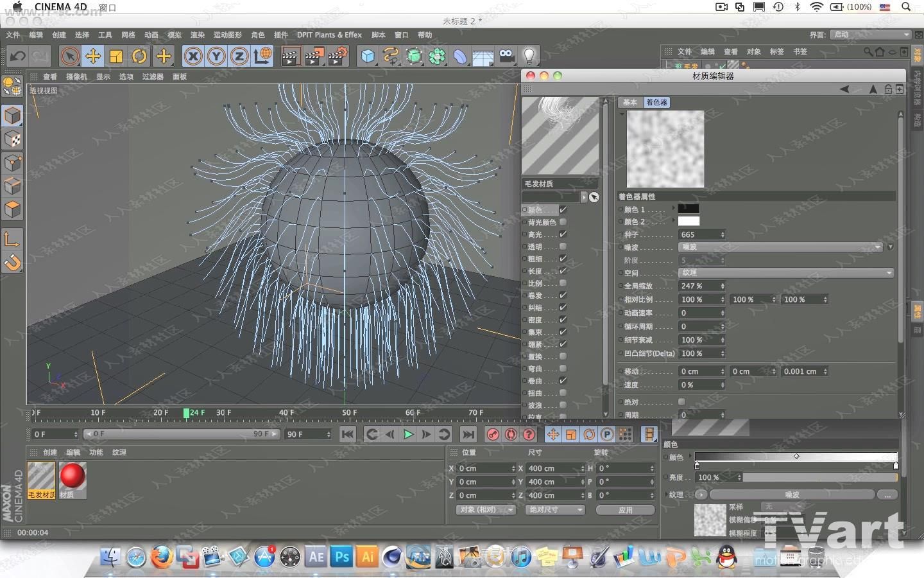Screen dimensions: 924x578
Task: Toggle Y axis lock
Action: [x=216, y=57]
